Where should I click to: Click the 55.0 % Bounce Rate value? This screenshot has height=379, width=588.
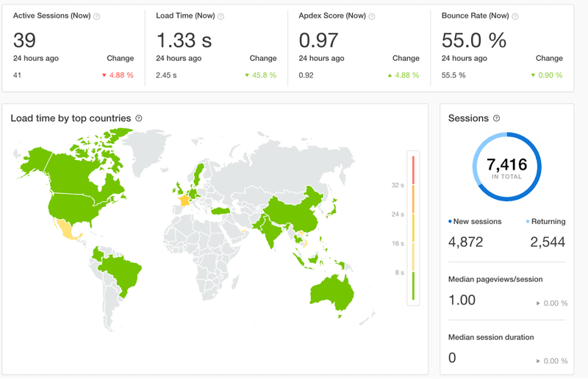pos(474,40)
